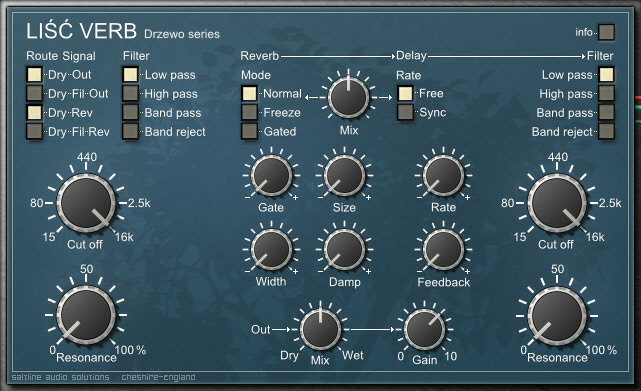The image size is (641, 391).
Task: Select High pass in right Filter section
Action: (x=606, y=94)
